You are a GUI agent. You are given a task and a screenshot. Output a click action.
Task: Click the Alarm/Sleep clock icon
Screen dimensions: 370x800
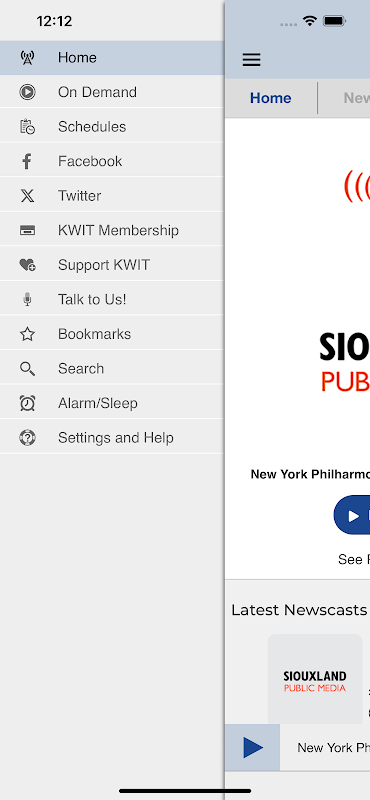tap(27, 403)
